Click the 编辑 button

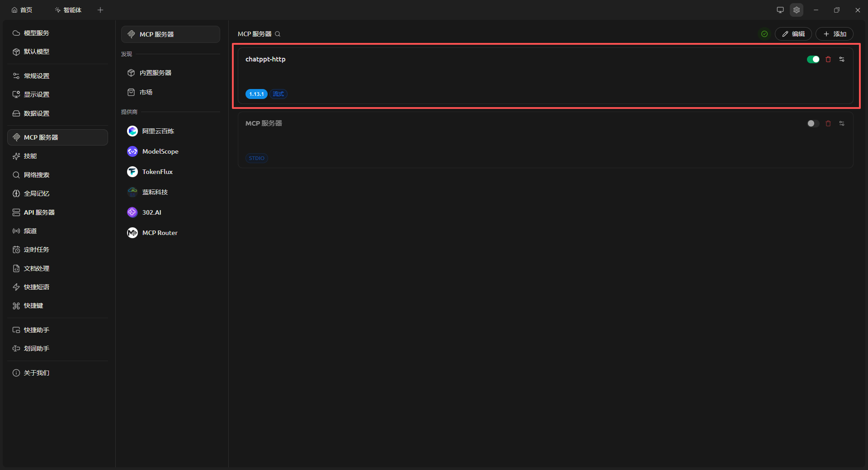(793, 34)
